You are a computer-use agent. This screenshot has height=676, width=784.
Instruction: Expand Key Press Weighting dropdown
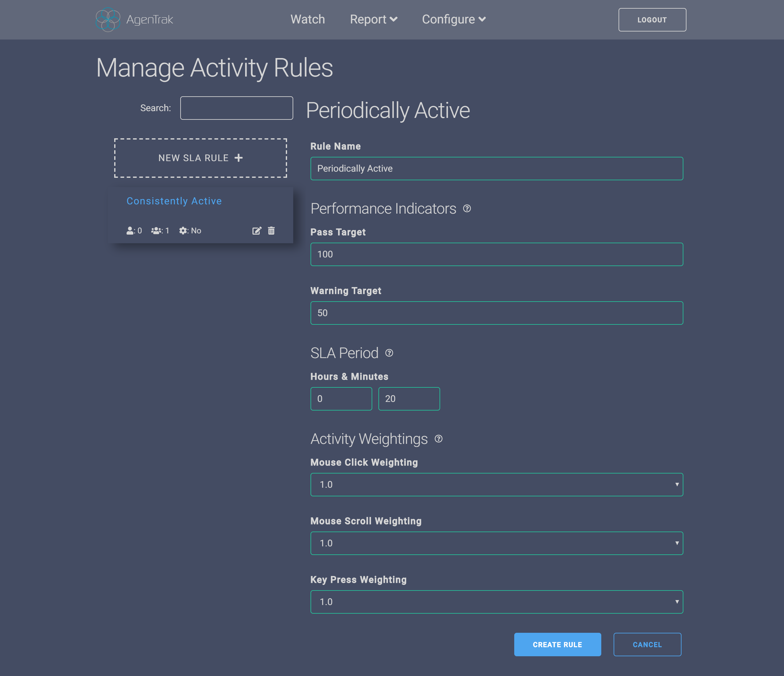496,602
